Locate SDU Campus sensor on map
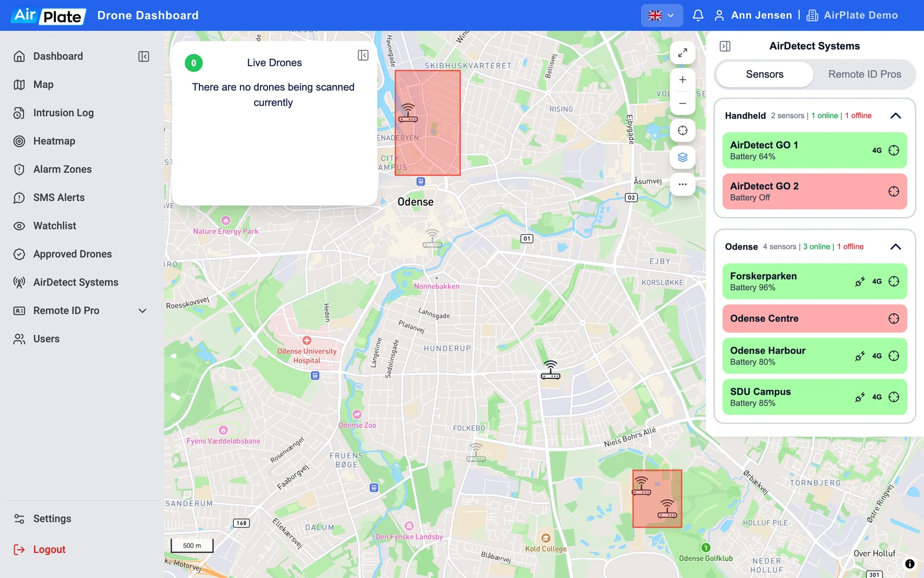924x578 pixels. [893, 397]
